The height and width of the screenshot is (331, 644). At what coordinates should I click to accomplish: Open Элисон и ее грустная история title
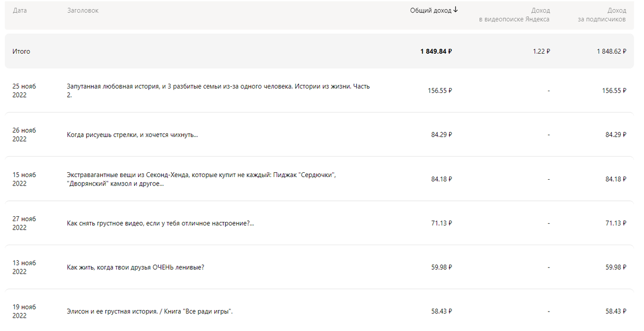pos(150,312)
